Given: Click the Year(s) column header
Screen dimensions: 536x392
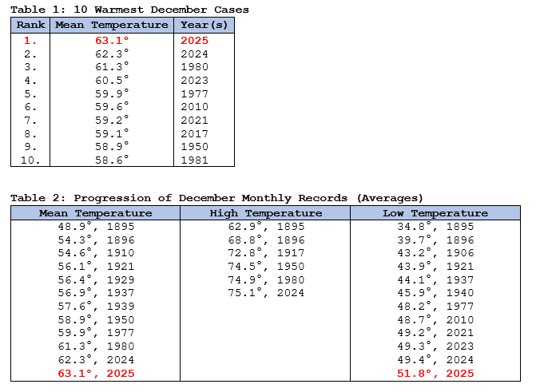Looking at the screenshot, I should (x=204, y=25).
